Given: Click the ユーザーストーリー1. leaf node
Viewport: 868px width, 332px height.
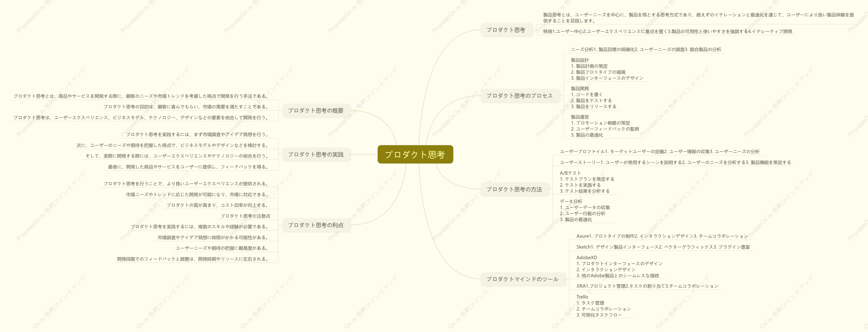Looking at the screenshot, I should pos(675,162).
